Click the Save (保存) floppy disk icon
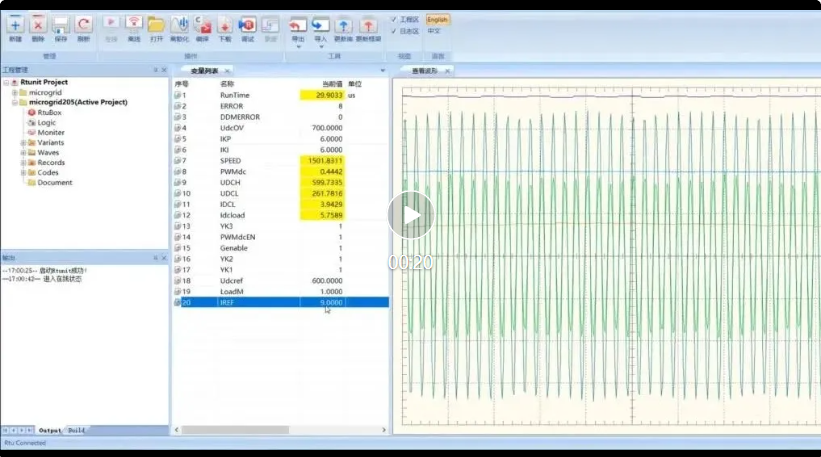This screenshot has height=457, width=821. pyautogui.click(x=61, y=24)
